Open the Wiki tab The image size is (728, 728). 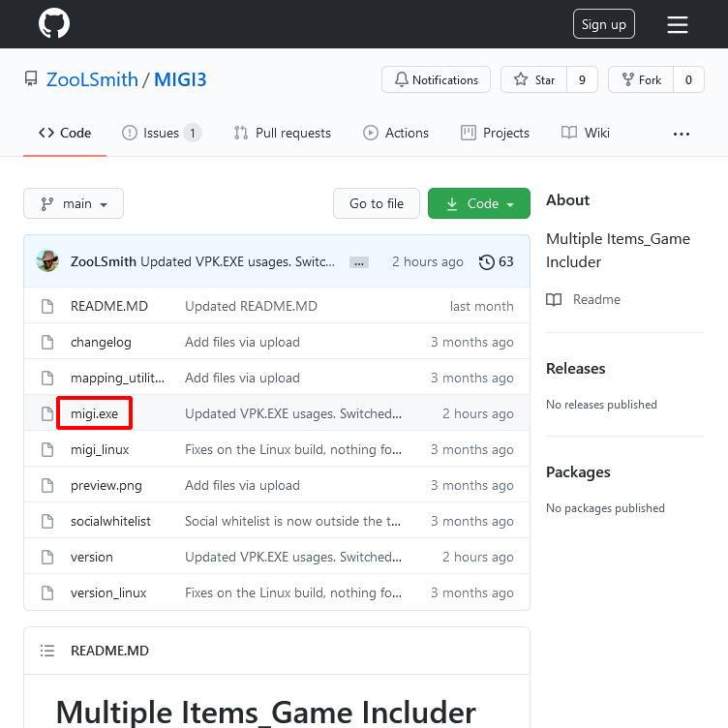585,133
